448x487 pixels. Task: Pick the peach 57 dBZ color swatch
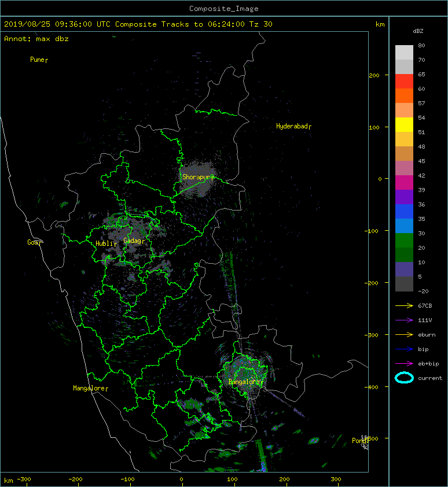tap(404, 110)
